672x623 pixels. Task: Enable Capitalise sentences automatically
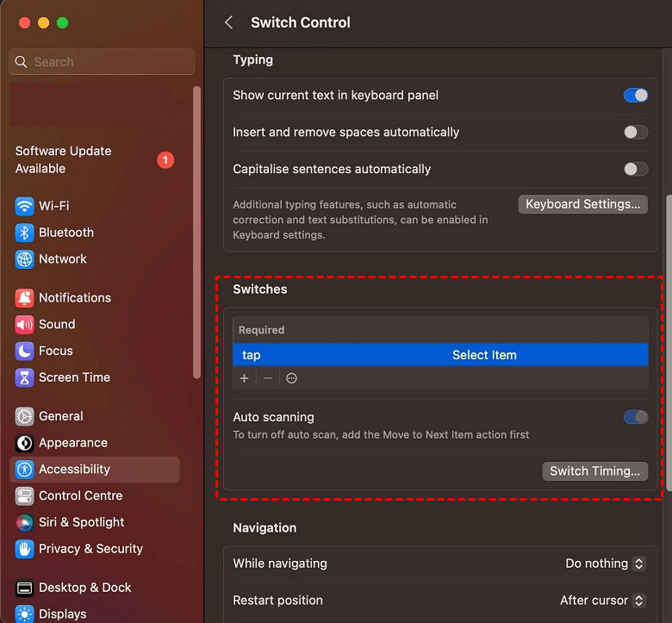tap(636, 169)
